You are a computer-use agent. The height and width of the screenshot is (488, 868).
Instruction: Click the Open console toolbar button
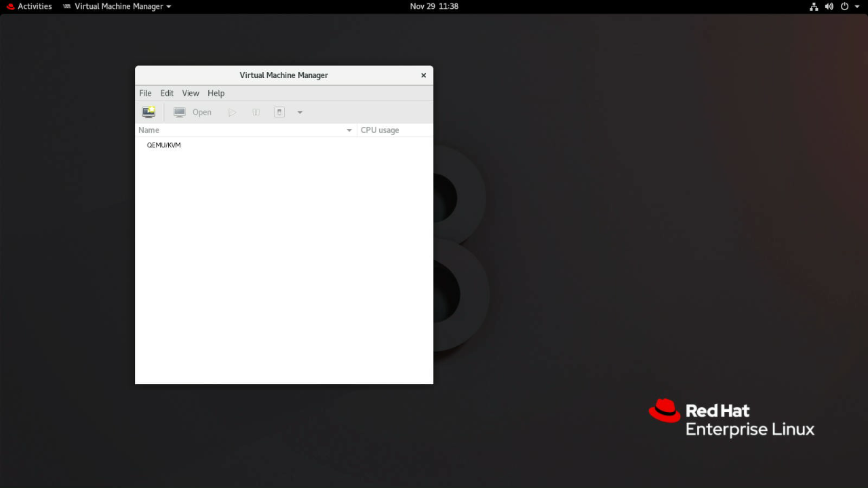[193, 112]
